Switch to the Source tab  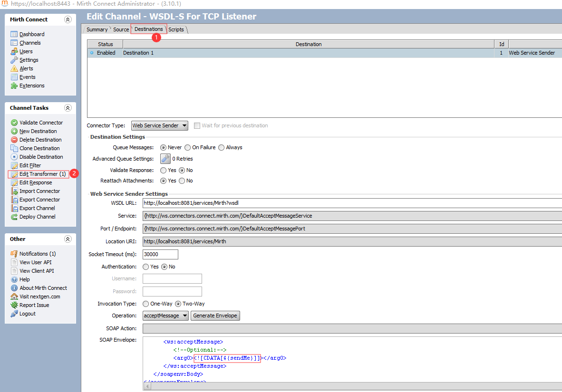click(121, 30)
